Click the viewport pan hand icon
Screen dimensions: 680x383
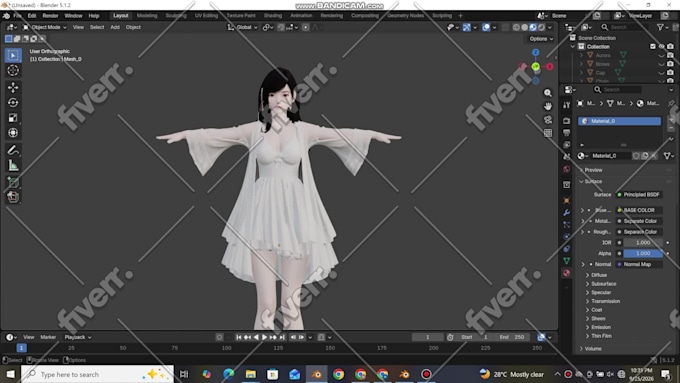click(x=548, y=106)
